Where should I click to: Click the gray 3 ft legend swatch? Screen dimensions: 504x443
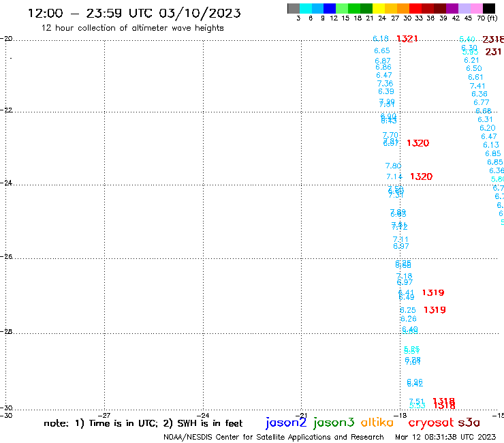pyautogui.click(x=294, y=9)
